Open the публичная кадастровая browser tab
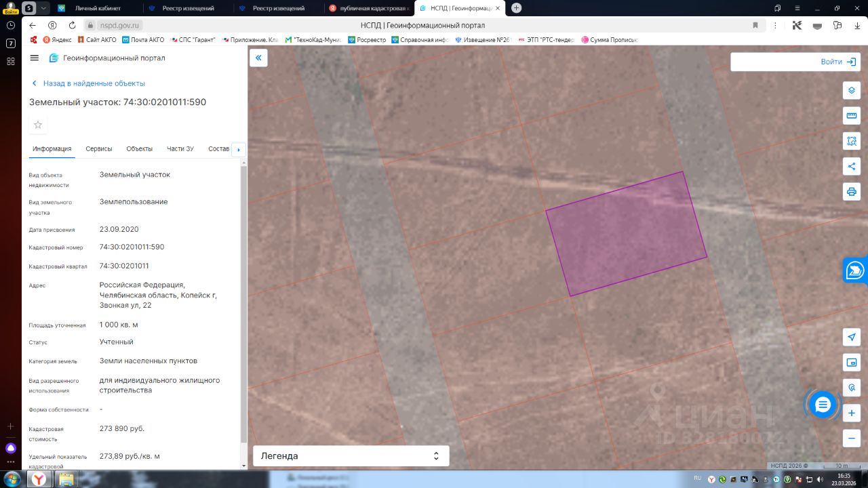Screen dimensions: 868x488 point(368,8)
